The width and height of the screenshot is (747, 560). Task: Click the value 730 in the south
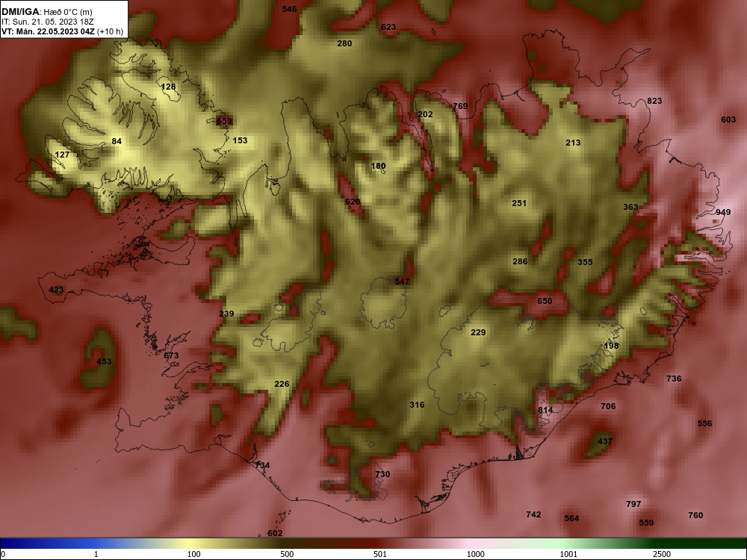click(382, 474)
